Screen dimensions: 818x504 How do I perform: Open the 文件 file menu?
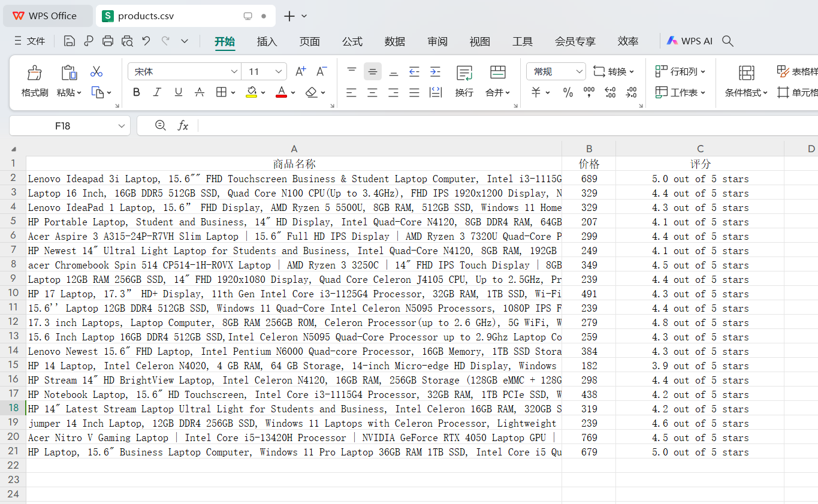click(29, 41)
